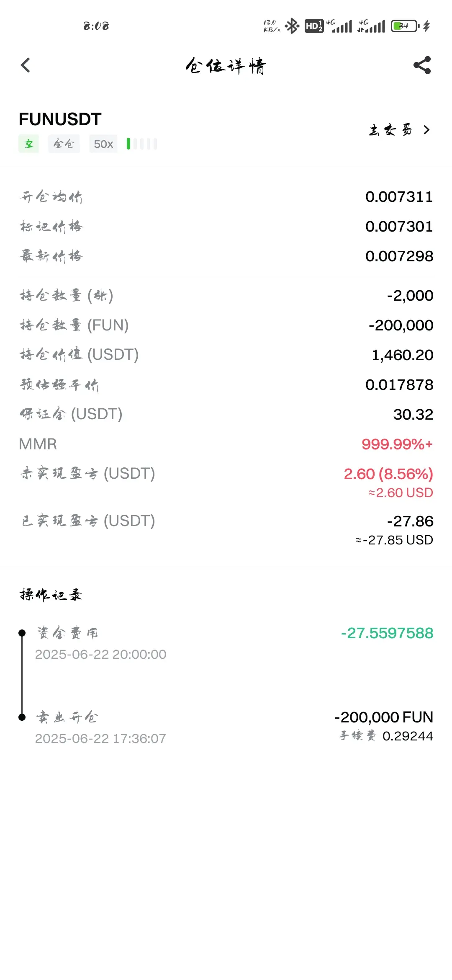The image size is (452, 980).
Task: Select the FUNUSDT pair title
Action: pos(60,119)
